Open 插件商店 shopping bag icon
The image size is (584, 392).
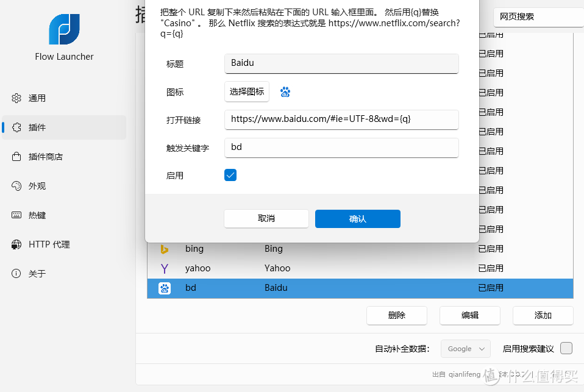coord(16,157)
